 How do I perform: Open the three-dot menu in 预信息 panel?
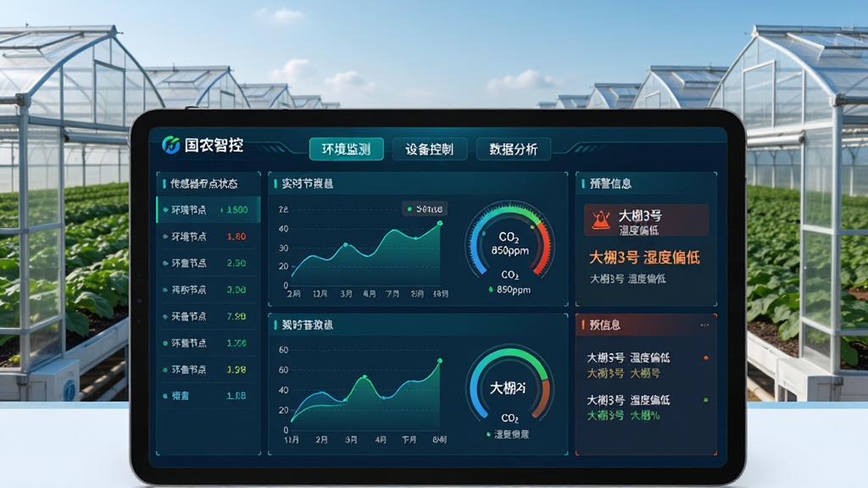(704, 324)
